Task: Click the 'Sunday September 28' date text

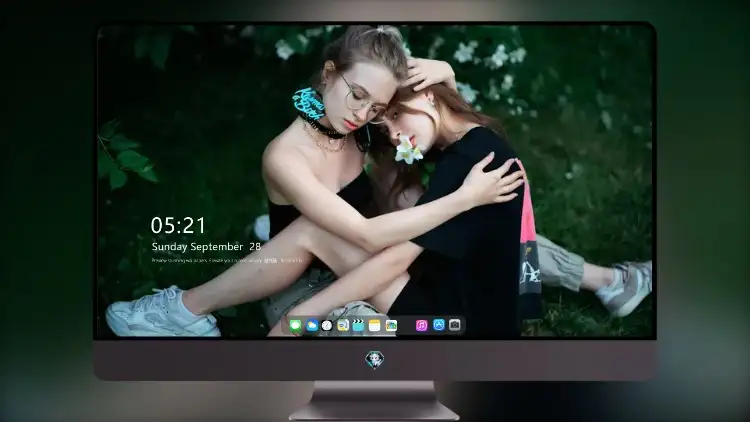Action: point(206,247)
